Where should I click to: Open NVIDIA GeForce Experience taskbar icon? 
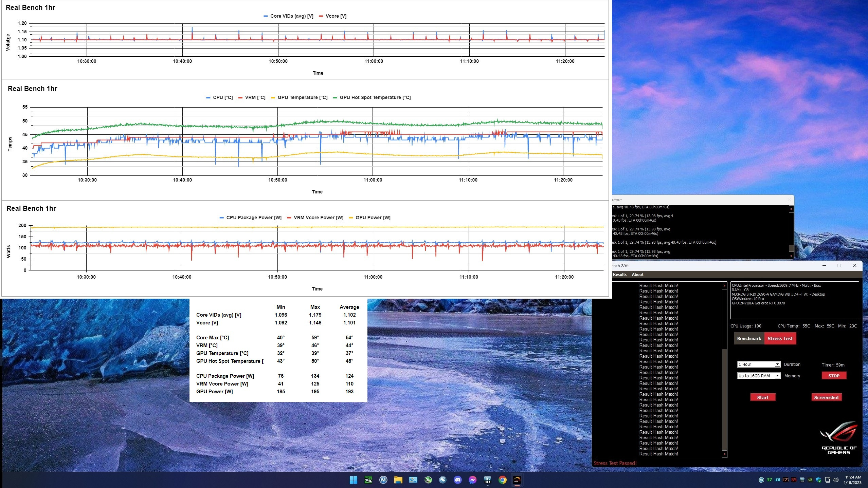click(368, 480)
